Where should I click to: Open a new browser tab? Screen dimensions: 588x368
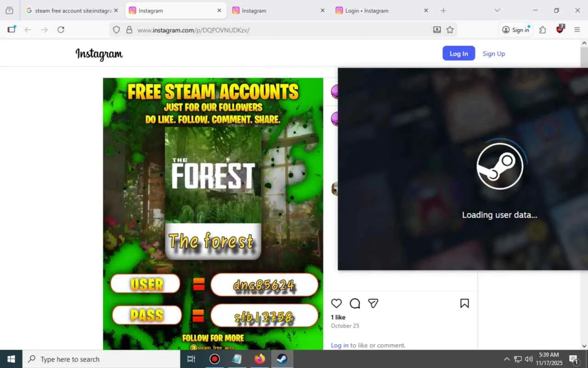(x=443, y=11)
